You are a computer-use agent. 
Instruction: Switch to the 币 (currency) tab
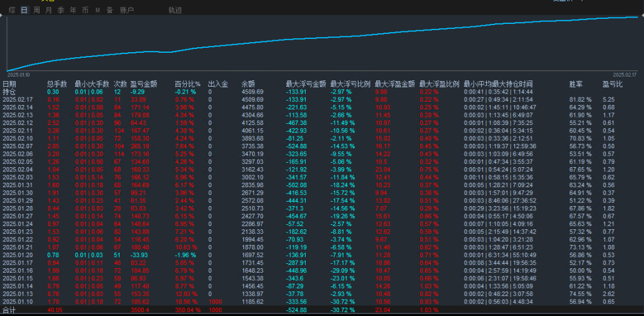[x=85, y=10]
